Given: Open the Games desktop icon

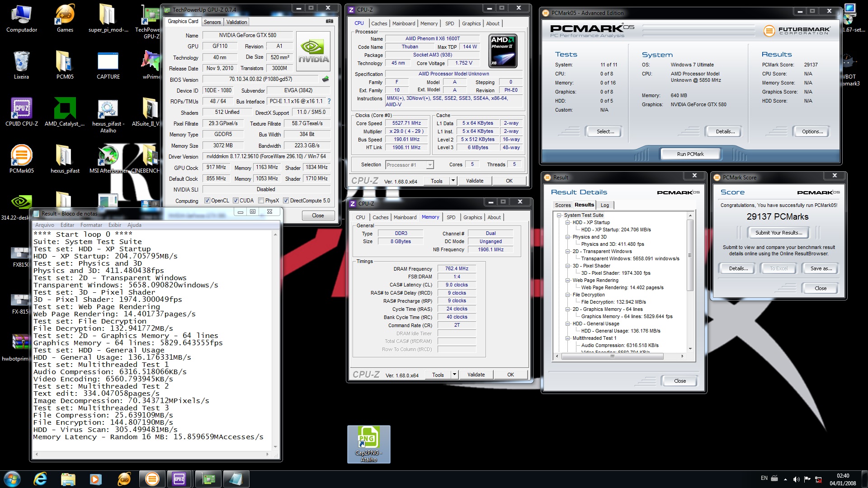Looking at the screenshot, I should point(65,19).
